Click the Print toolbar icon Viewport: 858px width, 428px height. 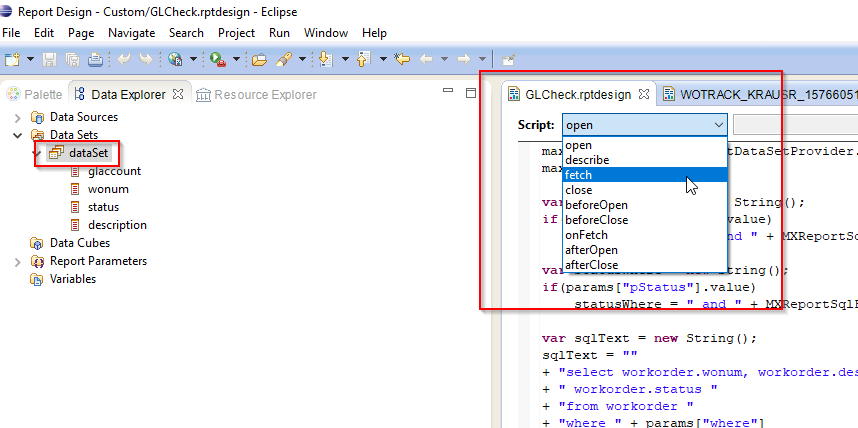point(96,59)
